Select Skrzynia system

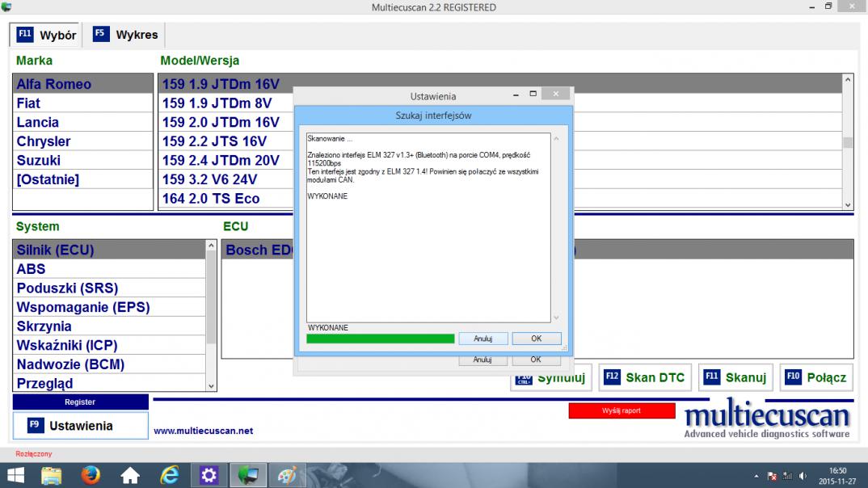pos(110,326)
